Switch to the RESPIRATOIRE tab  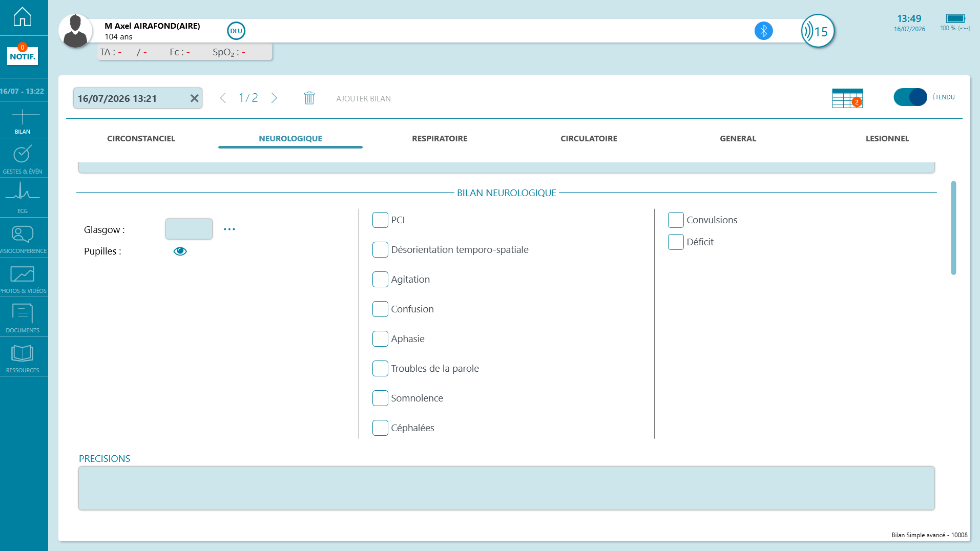coord(440,138)
